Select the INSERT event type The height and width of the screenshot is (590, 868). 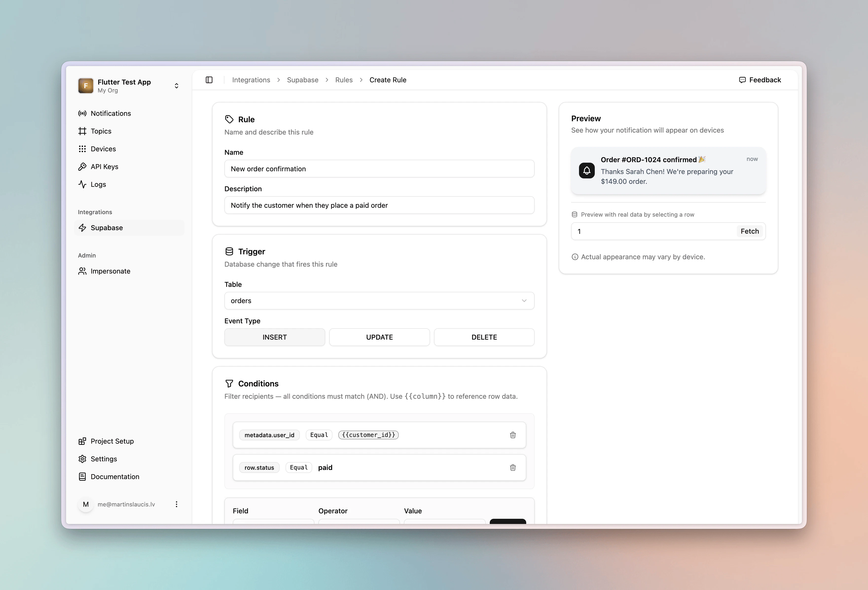274,337
